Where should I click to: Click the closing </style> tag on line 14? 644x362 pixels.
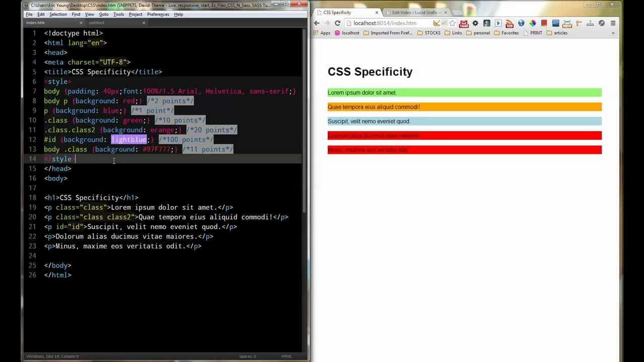pyautogui.click(x=59, y=159)
